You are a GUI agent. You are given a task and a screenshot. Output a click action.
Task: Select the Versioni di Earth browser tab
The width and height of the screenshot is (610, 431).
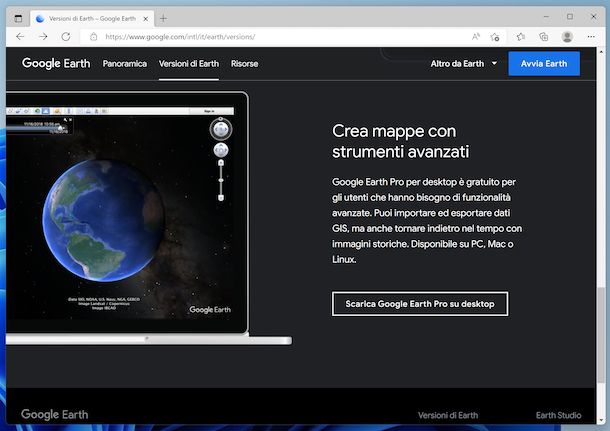click(92, 18)
